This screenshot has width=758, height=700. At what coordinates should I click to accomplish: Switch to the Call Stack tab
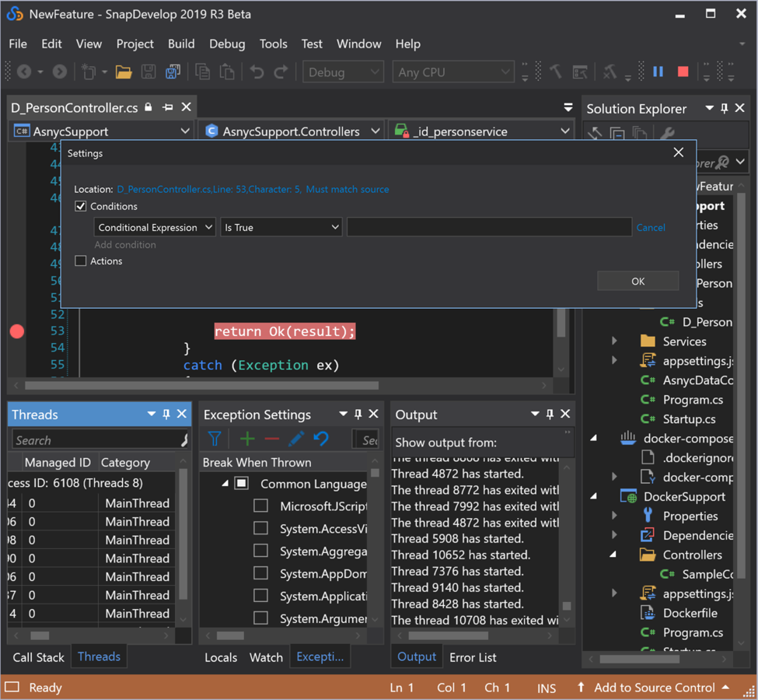pos(39,657)
